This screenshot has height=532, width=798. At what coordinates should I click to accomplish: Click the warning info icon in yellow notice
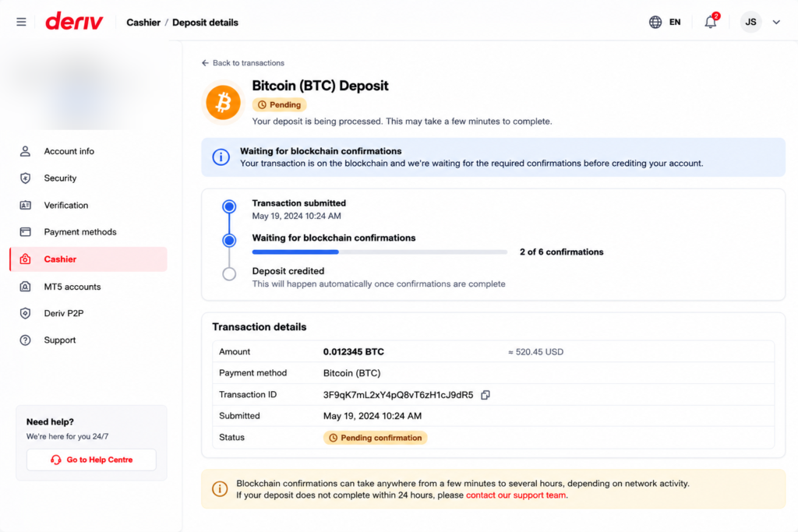[x=220, y=488]
